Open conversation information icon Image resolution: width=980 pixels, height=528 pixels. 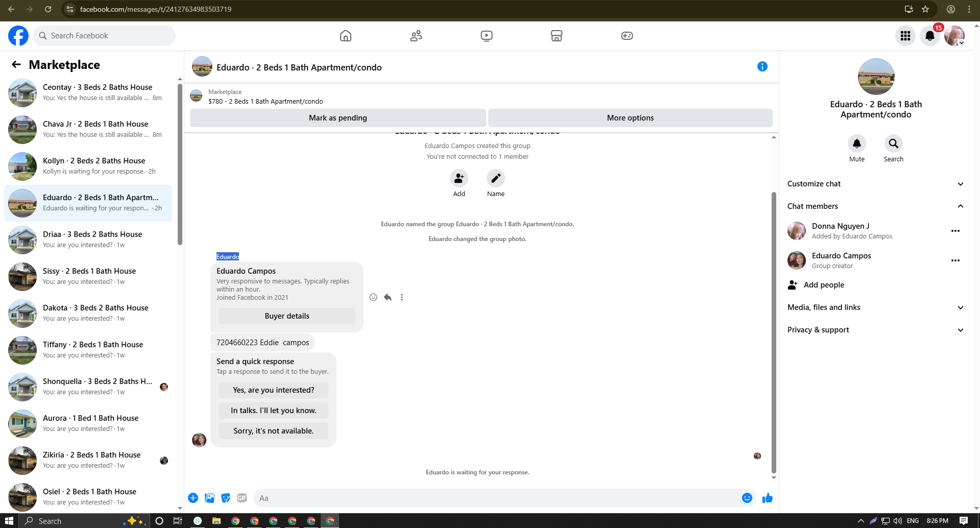coord(762,66)
